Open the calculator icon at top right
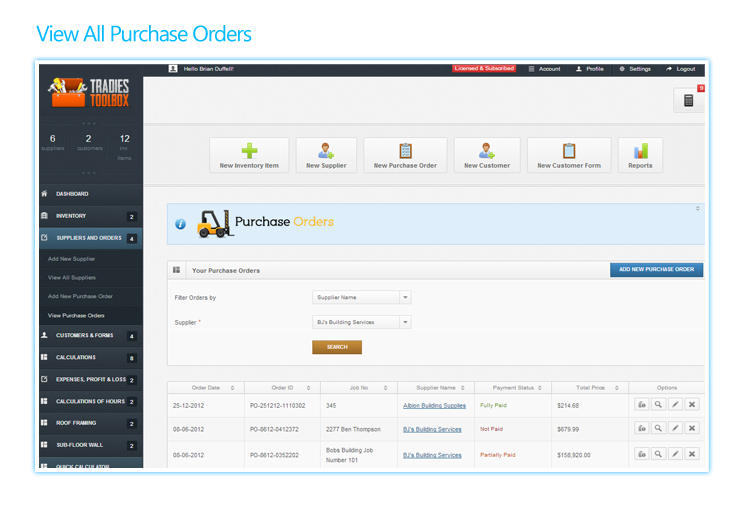Viewport: 738px width, 526px height. [688, 100]
